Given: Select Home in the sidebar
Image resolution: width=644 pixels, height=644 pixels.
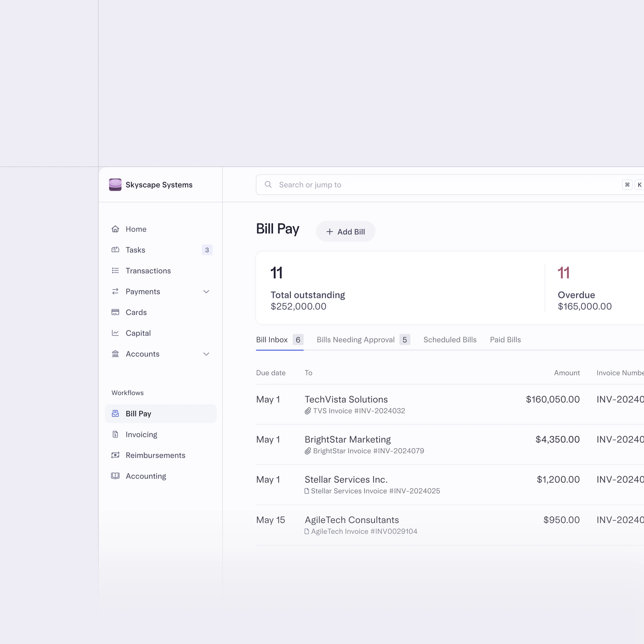Looking at the screenshot, I should [136, 229].
